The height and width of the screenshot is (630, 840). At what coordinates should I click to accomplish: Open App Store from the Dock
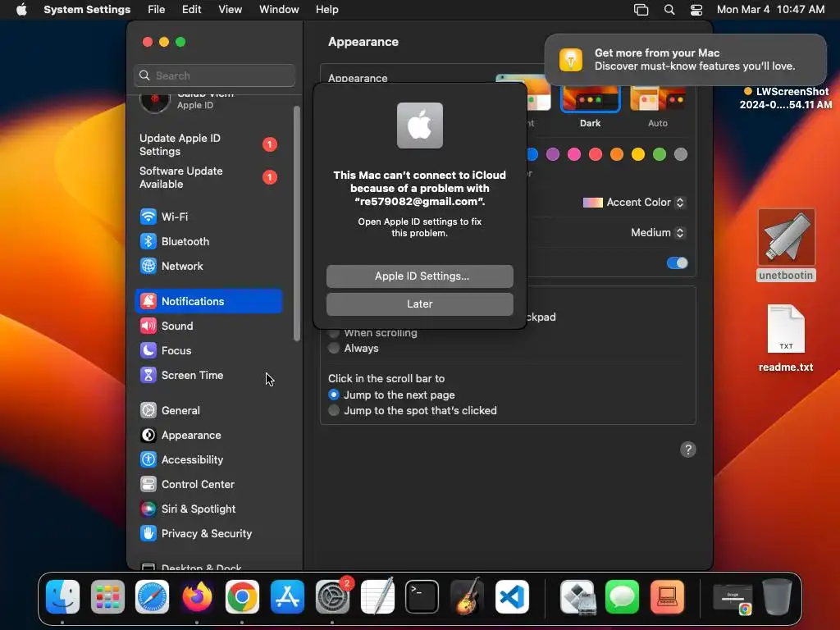[x=287, y=597]
